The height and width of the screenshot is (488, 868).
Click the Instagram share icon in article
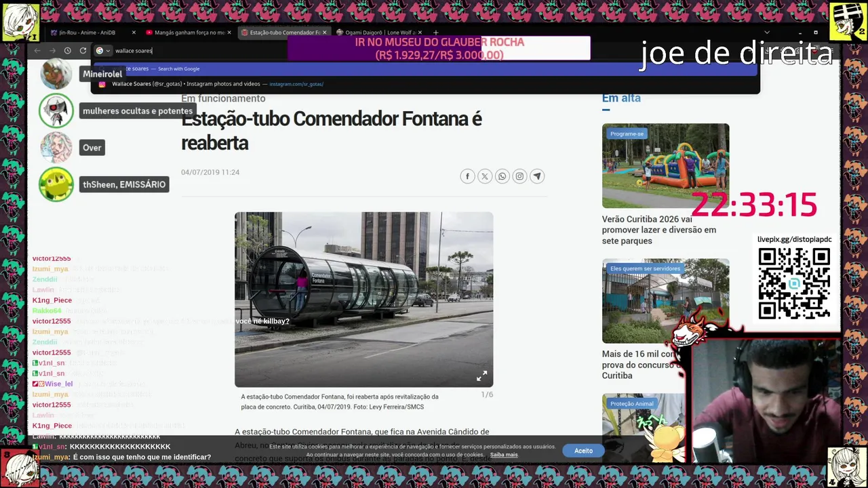pos(519,176)
